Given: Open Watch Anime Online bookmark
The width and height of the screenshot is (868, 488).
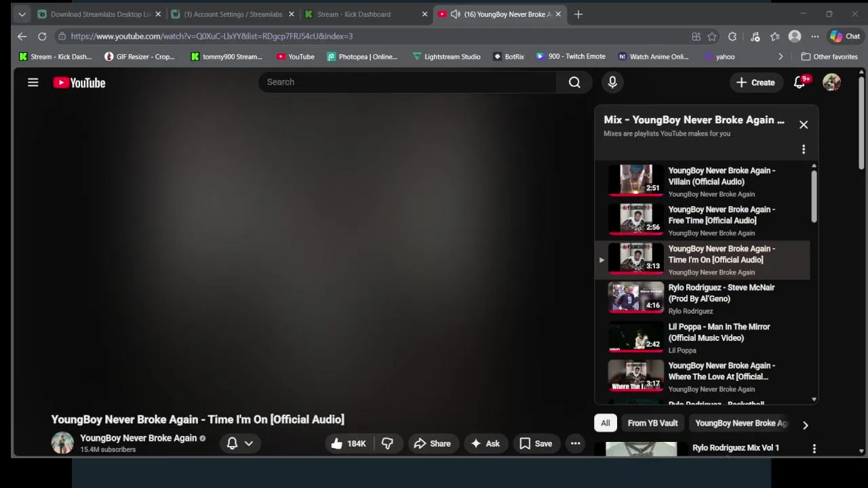Looking at the screenshot, I should click(x=654, y=57).
